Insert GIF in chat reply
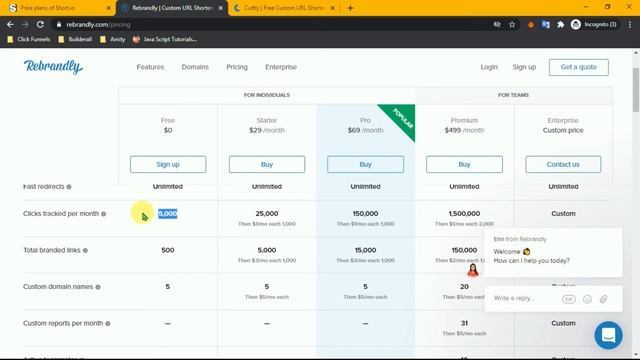640x360 pixels. 569,299
